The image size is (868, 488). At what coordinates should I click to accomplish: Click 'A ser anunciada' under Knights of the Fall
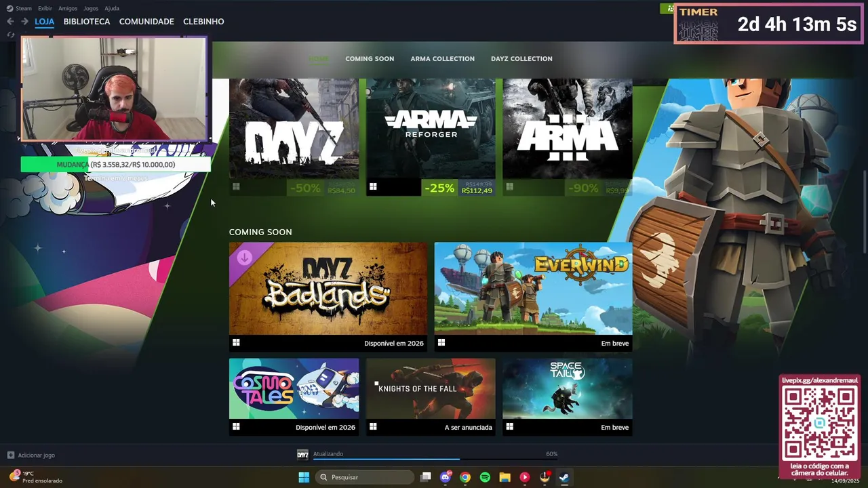pyautogui.click(x=468, y=427)
